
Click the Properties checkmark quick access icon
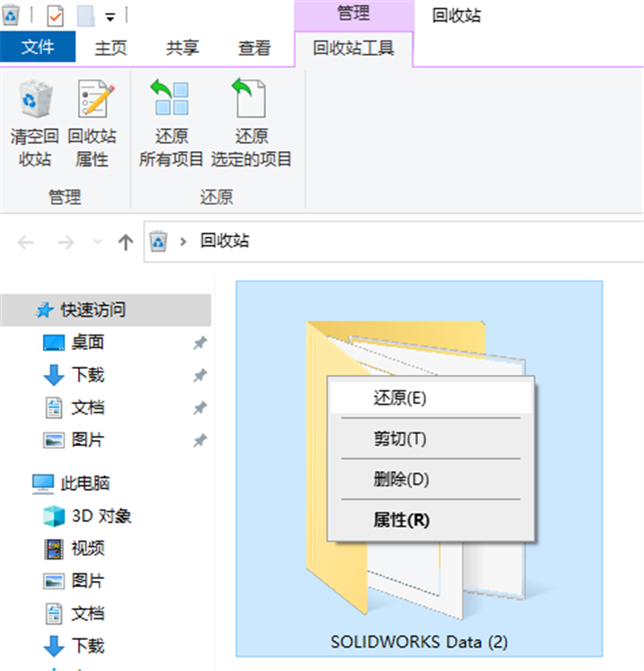pyautogui.click(x=55, y=15)
